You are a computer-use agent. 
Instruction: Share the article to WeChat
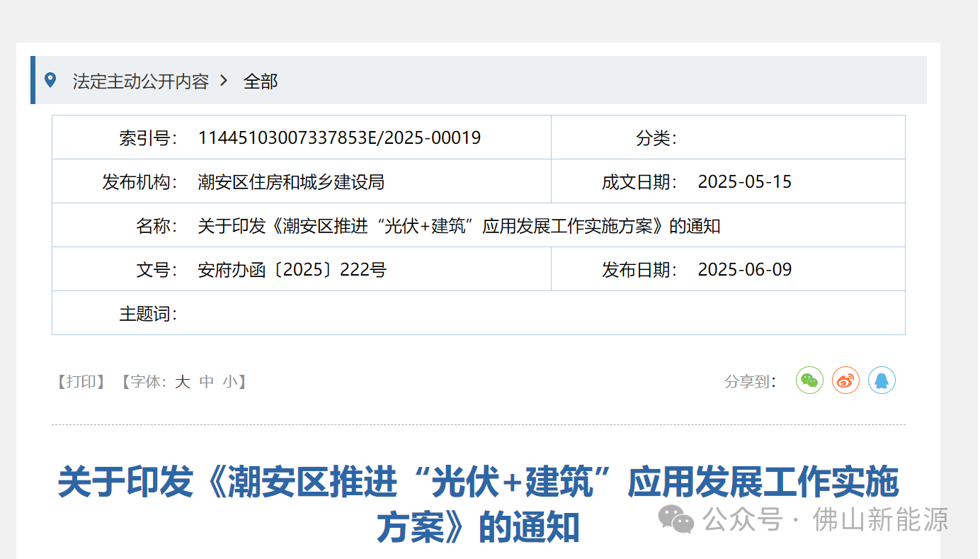(809, 381)
